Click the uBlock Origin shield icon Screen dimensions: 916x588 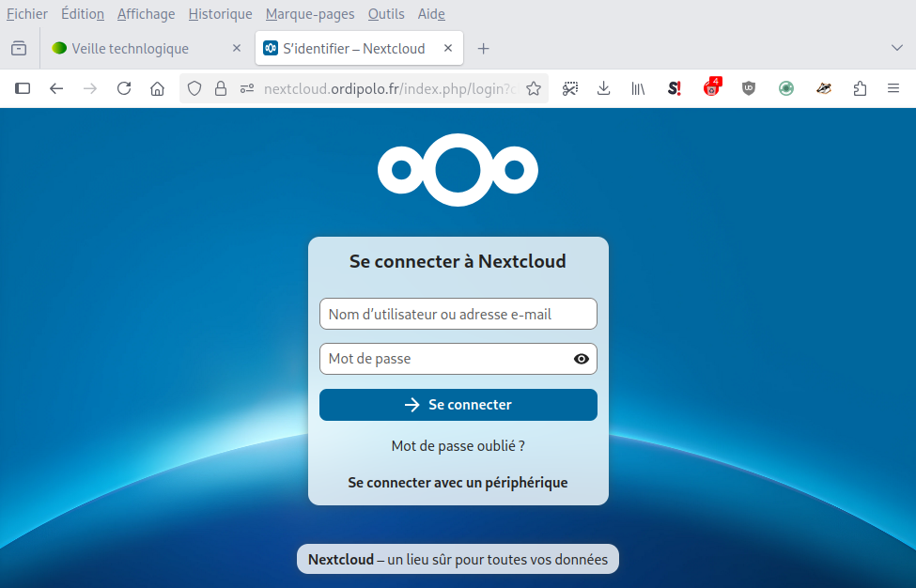point(749,88)
